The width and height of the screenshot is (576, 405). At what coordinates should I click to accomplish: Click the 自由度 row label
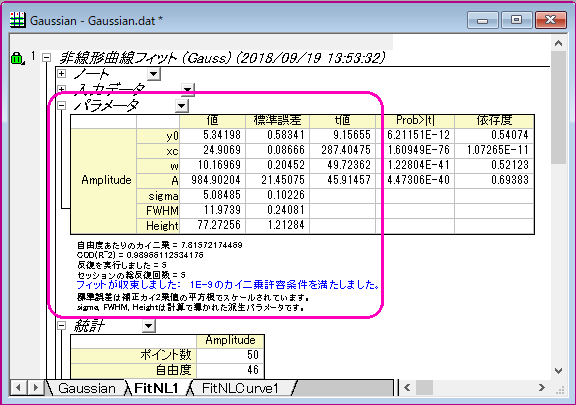[x=134, y=370]
